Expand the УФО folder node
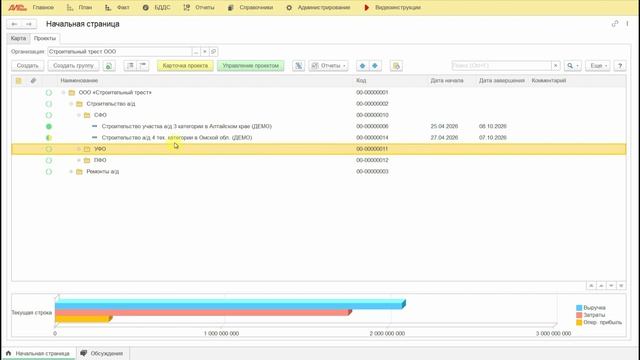Viewport: 640px width, 360px height. point(79,149)
